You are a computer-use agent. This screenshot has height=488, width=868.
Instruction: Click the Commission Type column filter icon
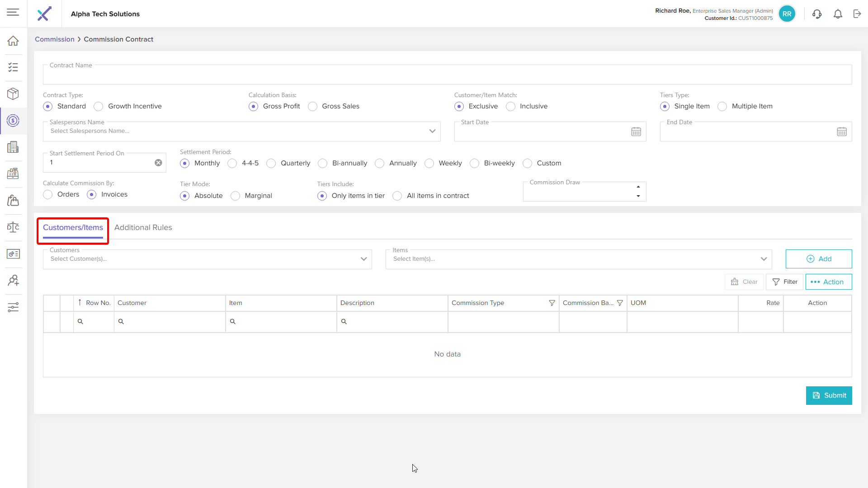pyautogui.click(x=552, y=303)
